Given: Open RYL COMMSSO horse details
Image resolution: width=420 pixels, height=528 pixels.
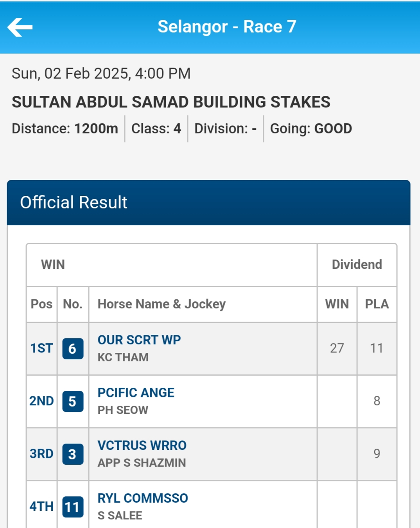Looking at the screenshot, I should click(x=143, y=498).
